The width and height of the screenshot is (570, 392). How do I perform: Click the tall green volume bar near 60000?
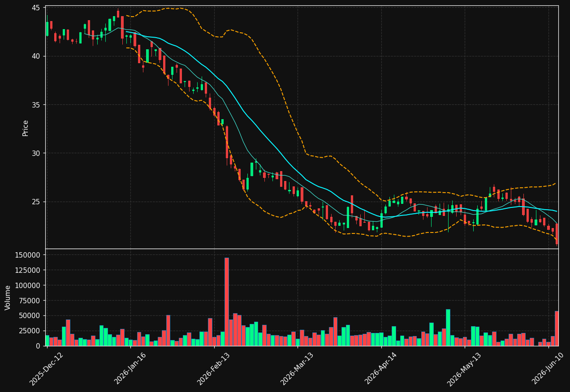coord(448,327)
